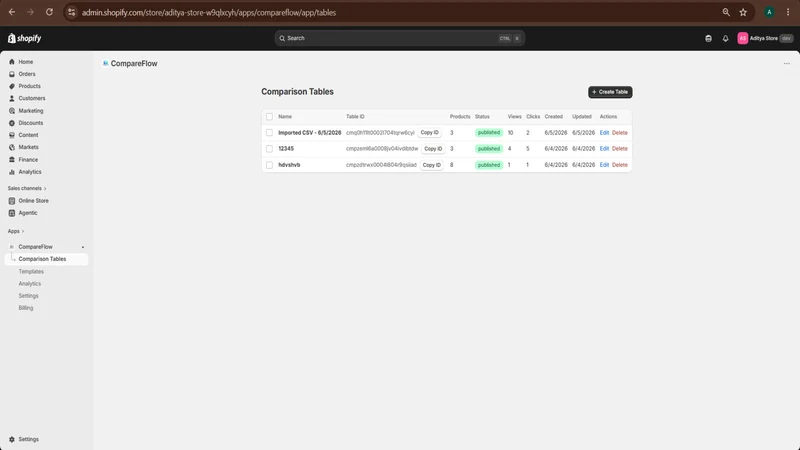Click the Shopify search field
Viewport: 800px width, 450px height.
(x=399, y=38)
